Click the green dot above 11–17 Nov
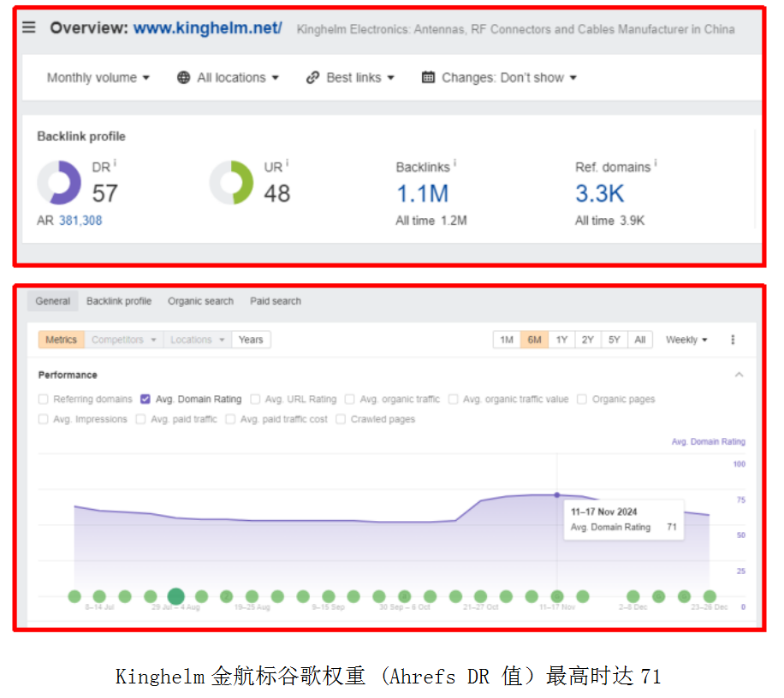 click(557, 596)
